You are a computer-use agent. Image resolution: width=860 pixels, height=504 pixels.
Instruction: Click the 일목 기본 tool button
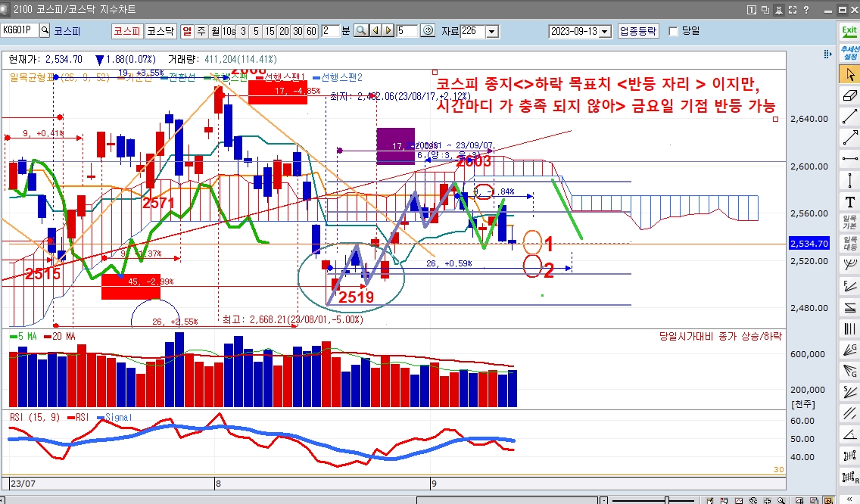point(849,222)
